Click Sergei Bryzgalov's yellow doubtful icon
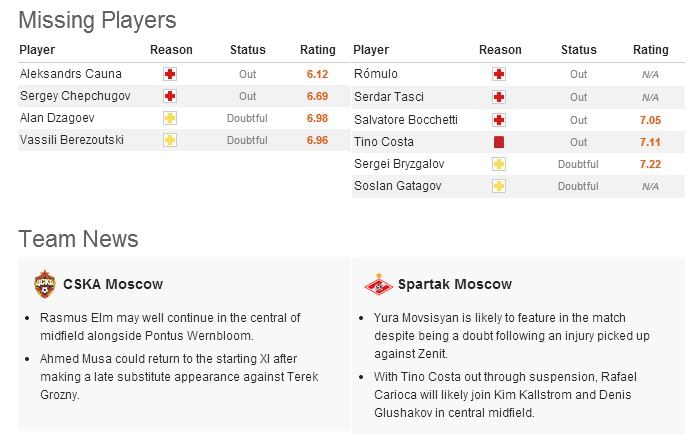Image resolution: width=688 pixels, height=434 pixels. pyautogui.click(x=499, y=164)
